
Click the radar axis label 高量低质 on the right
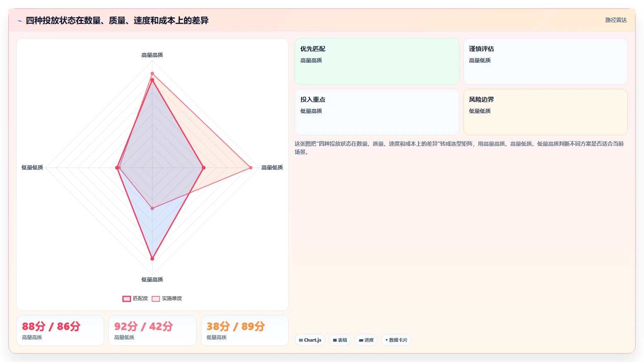(272, 167)
